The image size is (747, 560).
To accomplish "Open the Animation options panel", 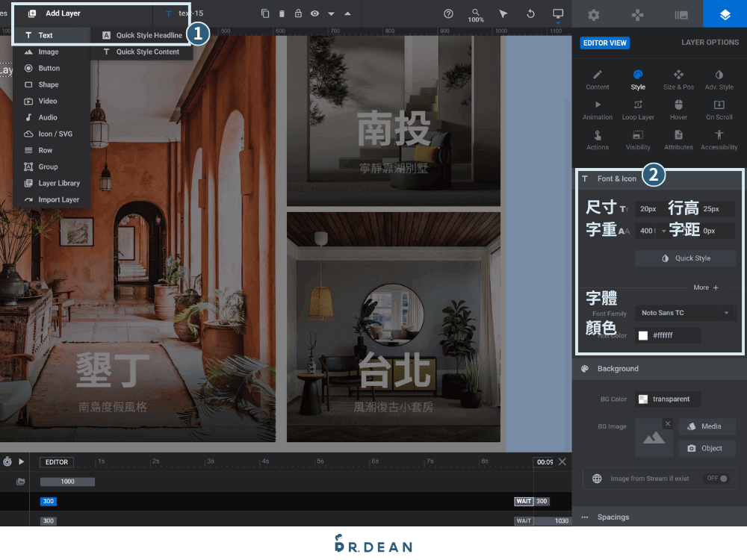I will 597,111.
